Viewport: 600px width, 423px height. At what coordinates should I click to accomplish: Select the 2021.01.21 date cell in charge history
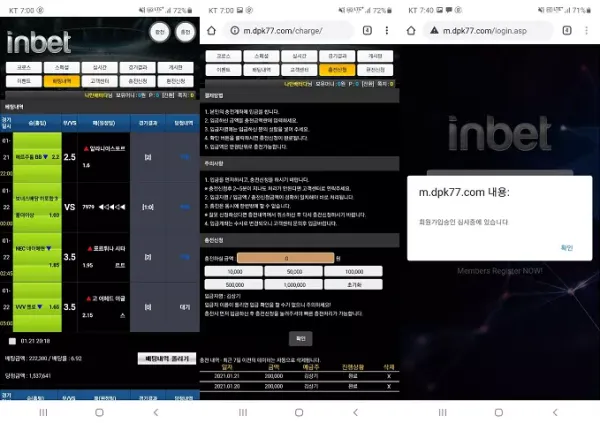pyautogui.click(x=227, y=376)
